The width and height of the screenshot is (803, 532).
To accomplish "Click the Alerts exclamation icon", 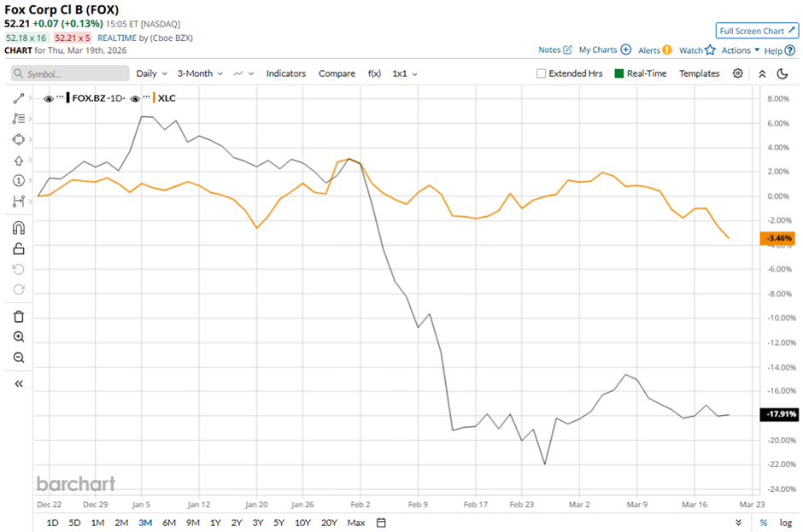I will click(x=667, y=50).
